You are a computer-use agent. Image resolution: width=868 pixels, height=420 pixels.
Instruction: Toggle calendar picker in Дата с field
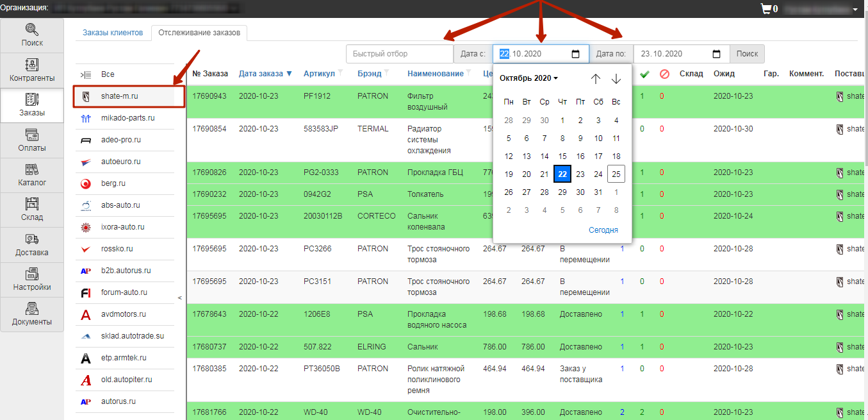[575, 54]
